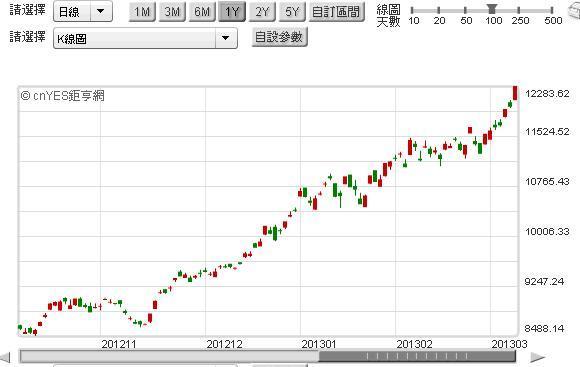Viewport: 580px width, 367px height.
Task: Open the K線圖 chart type dropdown
Action: pos(145,38)
